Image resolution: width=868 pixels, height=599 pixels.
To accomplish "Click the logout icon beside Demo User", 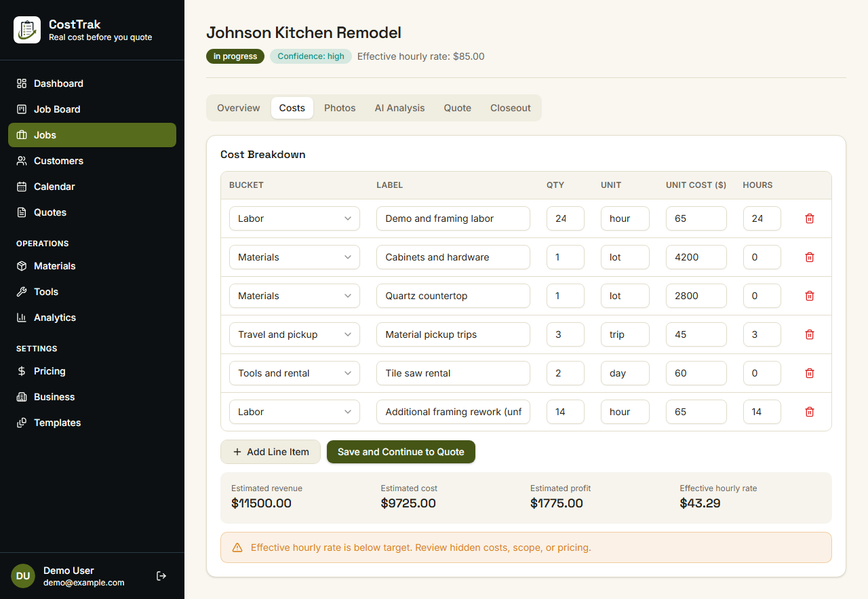I will click(161, 576).
